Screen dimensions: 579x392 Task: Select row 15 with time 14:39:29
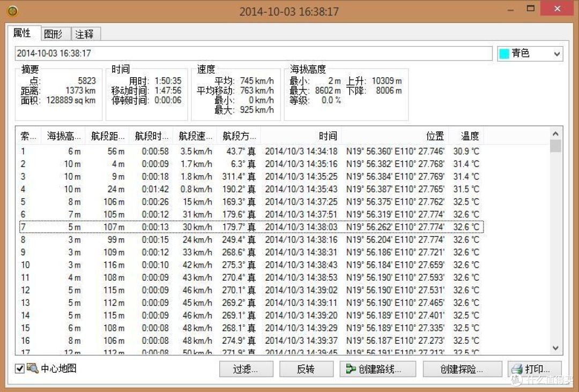251,328
